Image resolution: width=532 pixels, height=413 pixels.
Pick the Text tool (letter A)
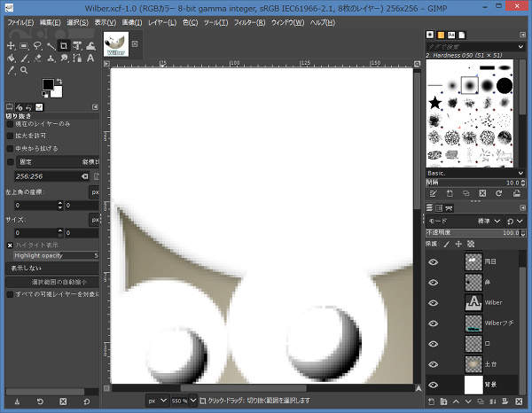(91, 58)
